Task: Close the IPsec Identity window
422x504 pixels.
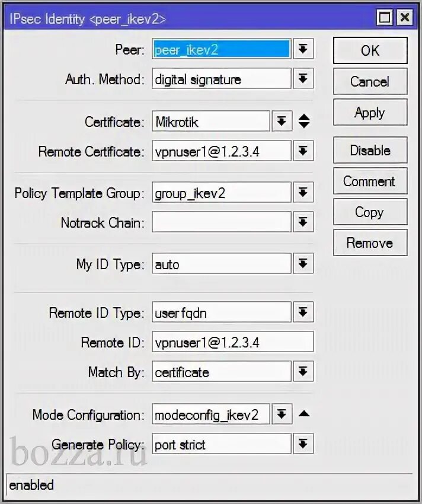Action: click(404, 17)
